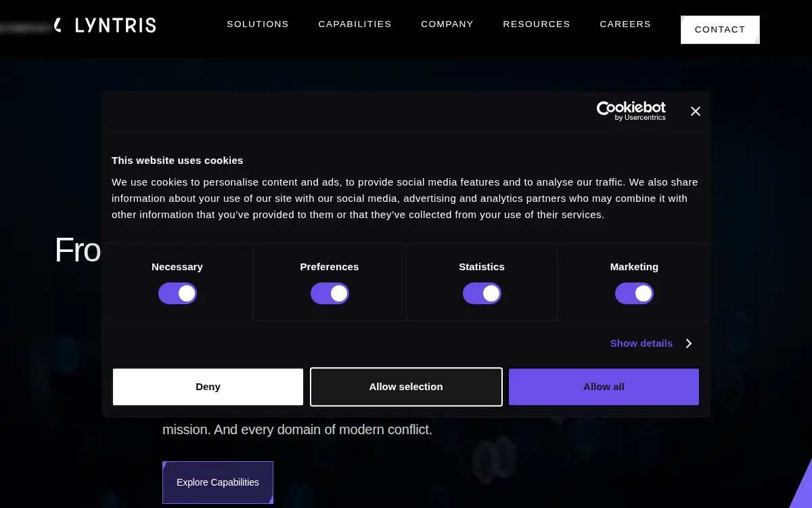Click the Necessary category label

(177, 267)
